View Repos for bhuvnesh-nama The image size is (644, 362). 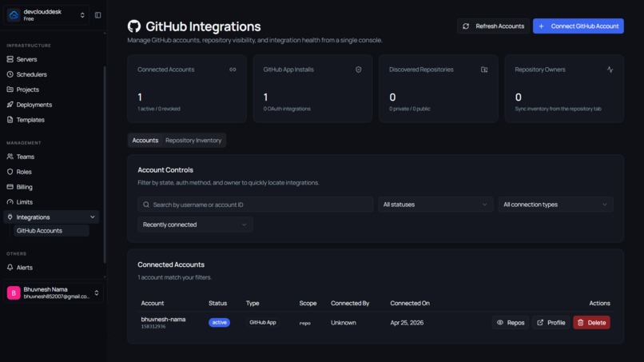pyautogui.click(x=511, y=323)
